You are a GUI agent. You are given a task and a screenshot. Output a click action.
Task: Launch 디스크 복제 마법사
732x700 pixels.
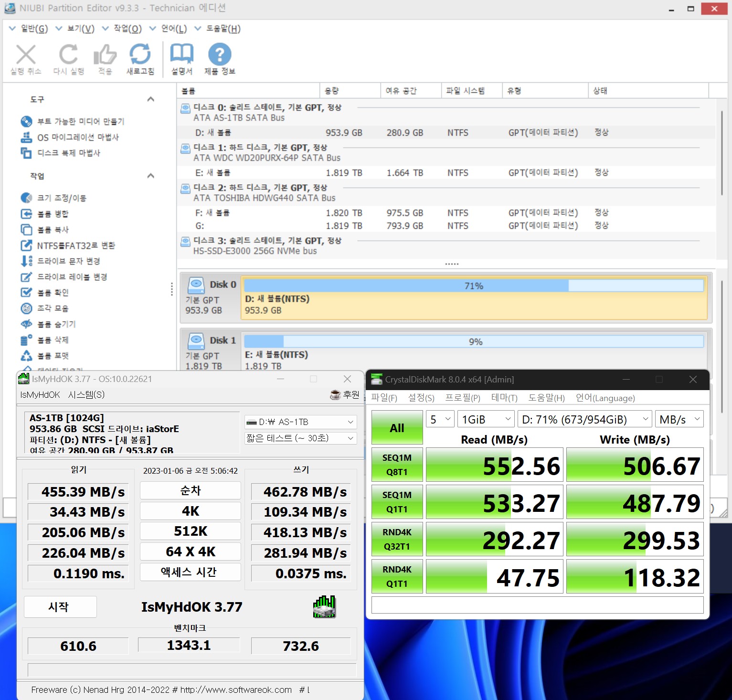61,153
